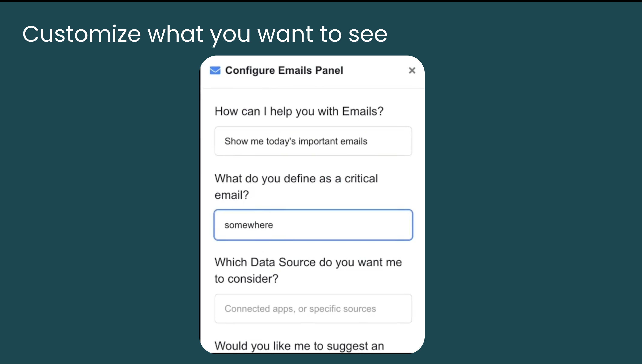Click the "Would you like me to suggest an" text
The height and width of the screenshot is (364, 642).
(x=299, y=346)
